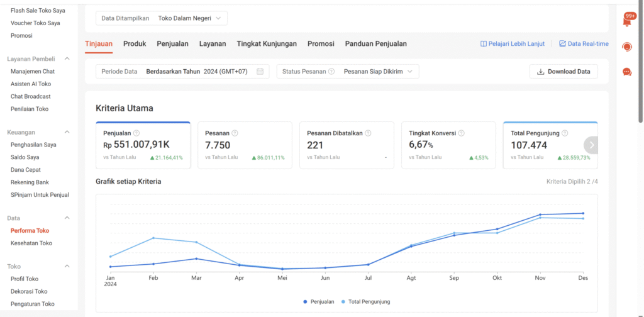Click the calendar icon in Periode Data
Viewport: 644px width, 317px height.
pos(260,72)
